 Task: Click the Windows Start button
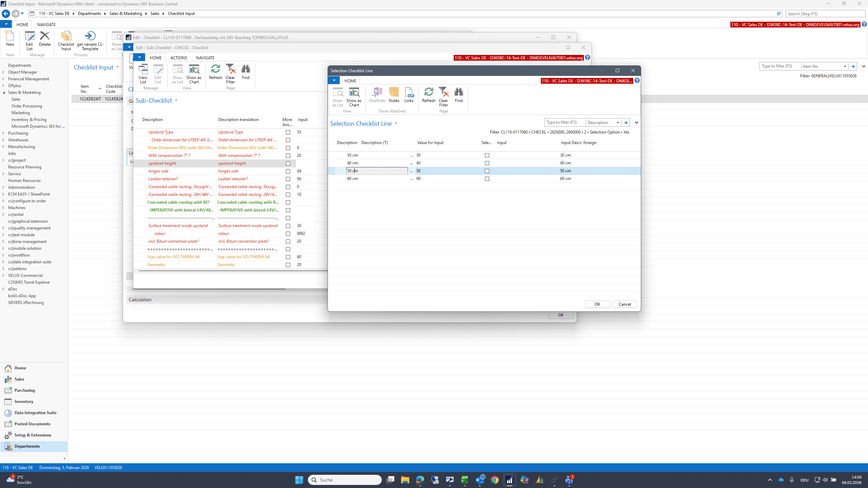click(299, 480)
